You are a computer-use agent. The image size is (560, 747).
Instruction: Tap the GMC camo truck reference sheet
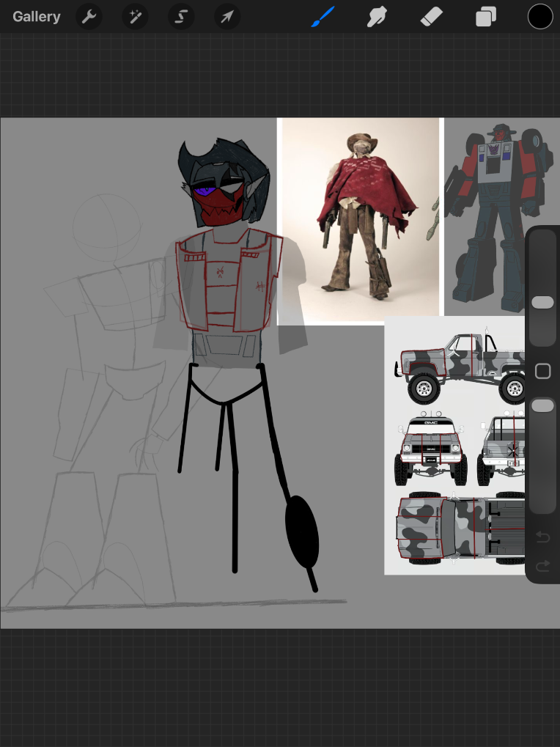tap(454, 446)
